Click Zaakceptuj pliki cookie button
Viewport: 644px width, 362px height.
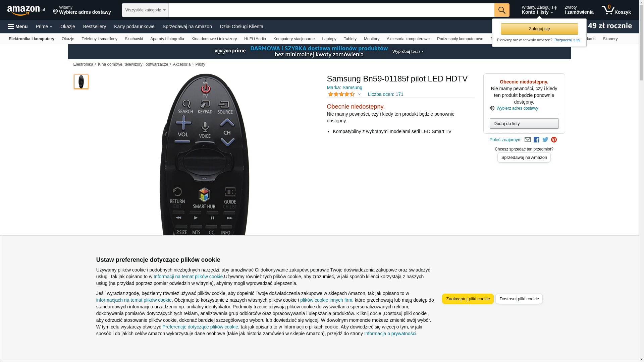pos(468,299)
